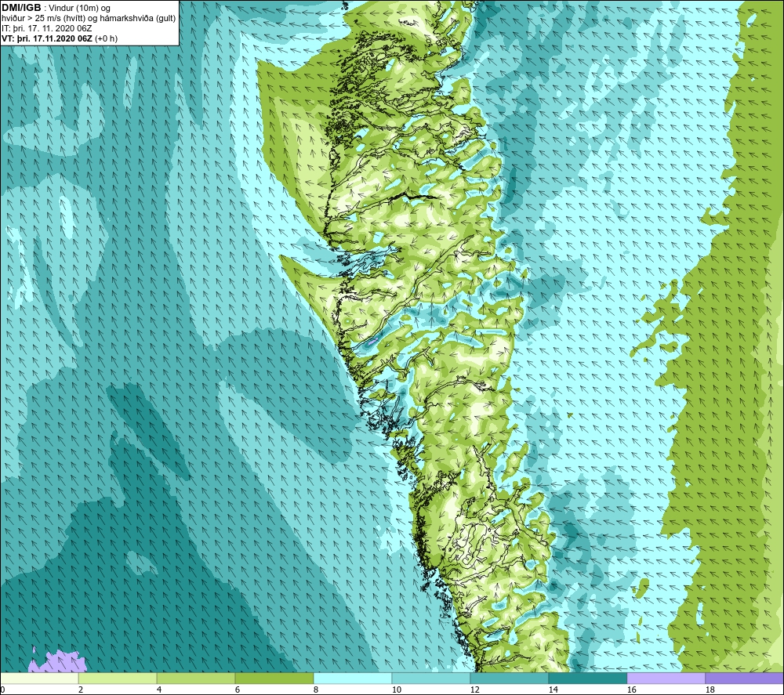
Task: Click the 8–10 m/s pale cyan legend swatch
Action: (353, 678)
